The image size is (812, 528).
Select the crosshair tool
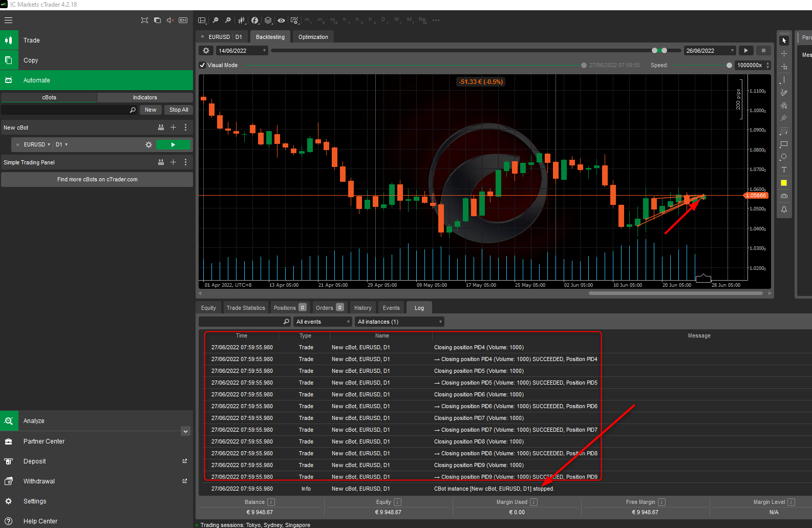(x=784, y=53)
